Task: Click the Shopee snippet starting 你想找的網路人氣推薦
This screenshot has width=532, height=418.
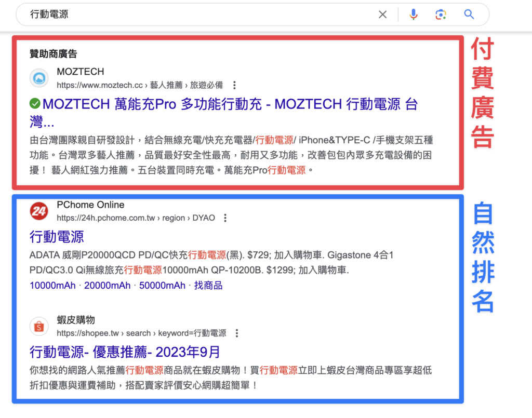Action: pos(231,377)
